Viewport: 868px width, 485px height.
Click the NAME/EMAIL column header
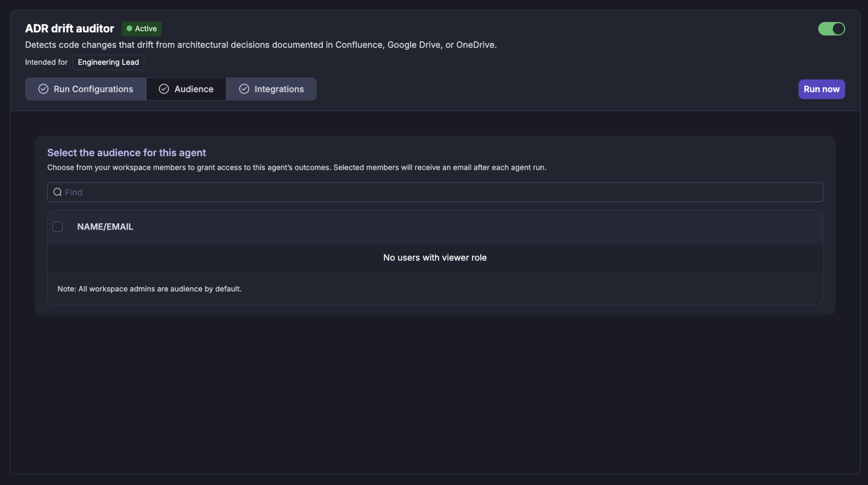[105, 227]
